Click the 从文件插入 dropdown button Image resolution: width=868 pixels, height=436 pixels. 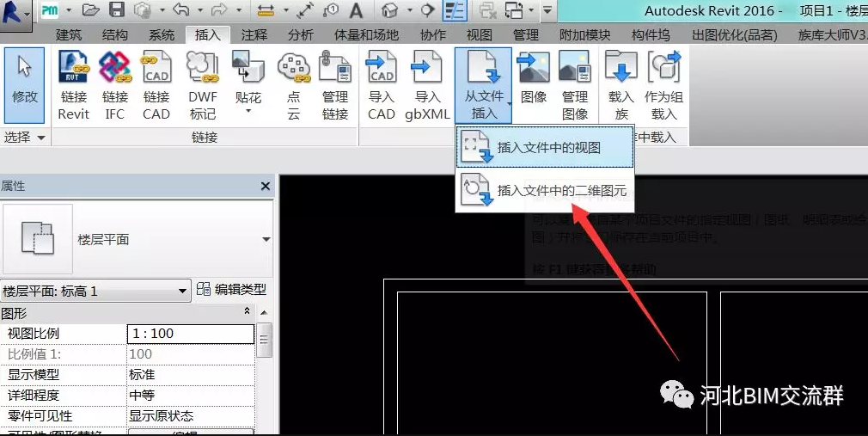[x=484, y=85]
